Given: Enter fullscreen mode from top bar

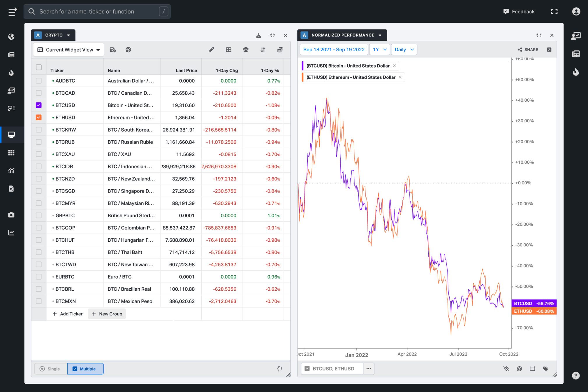Looking at the screenshot, I should click(x=554, y=12).
